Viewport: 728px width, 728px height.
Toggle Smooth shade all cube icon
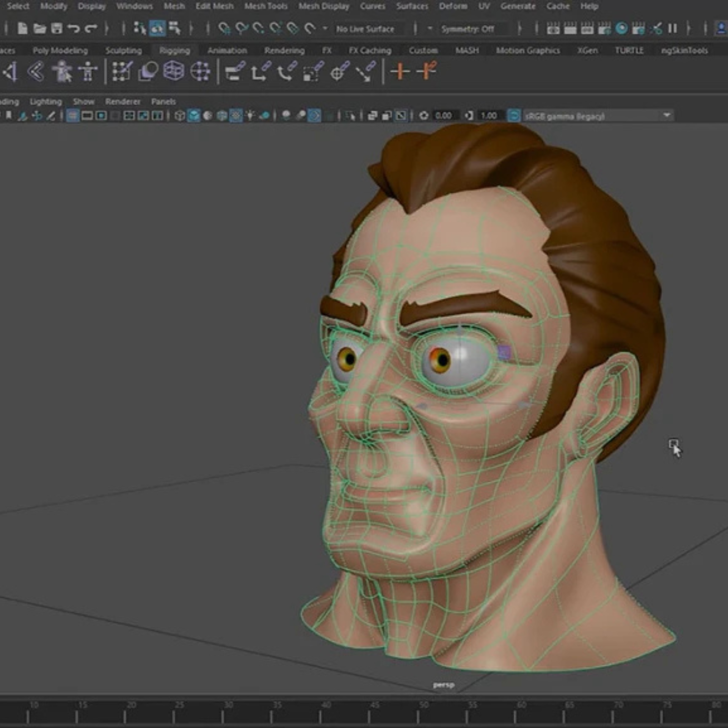click(x=194, y=116)
